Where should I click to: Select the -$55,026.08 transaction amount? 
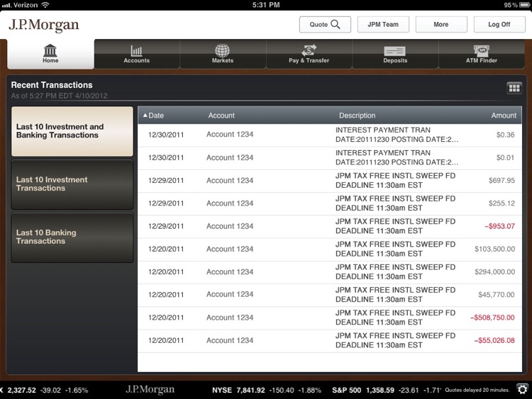point(494,340)
